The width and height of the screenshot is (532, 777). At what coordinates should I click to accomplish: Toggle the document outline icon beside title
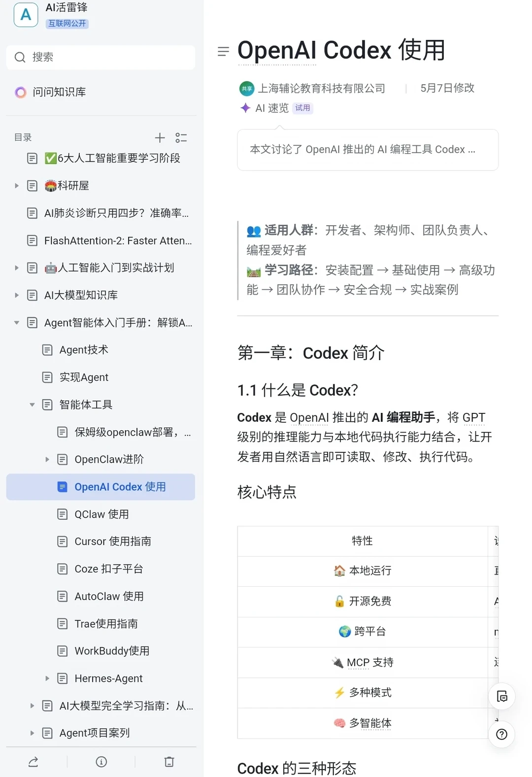coord(223,51)
